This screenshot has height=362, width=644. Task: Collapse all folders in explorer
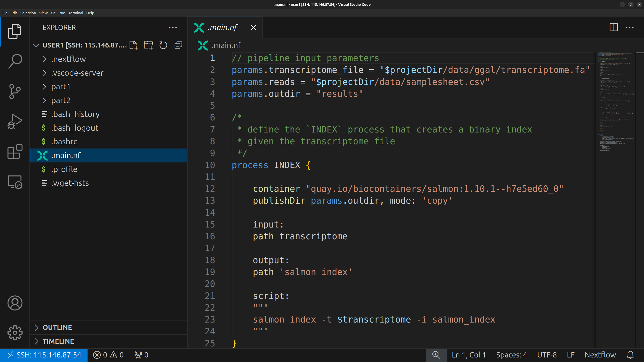(x=178, y=45)
